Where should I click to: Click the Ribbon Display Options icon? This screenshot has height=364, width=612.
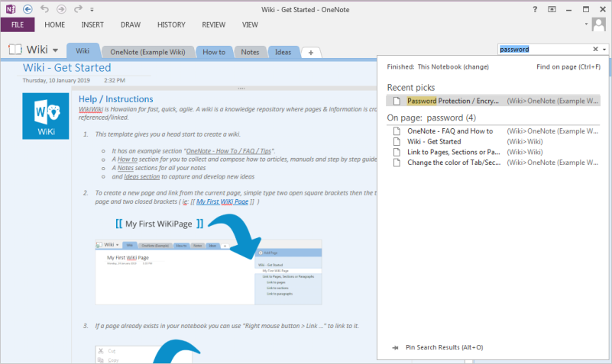(x=552, y=9)
